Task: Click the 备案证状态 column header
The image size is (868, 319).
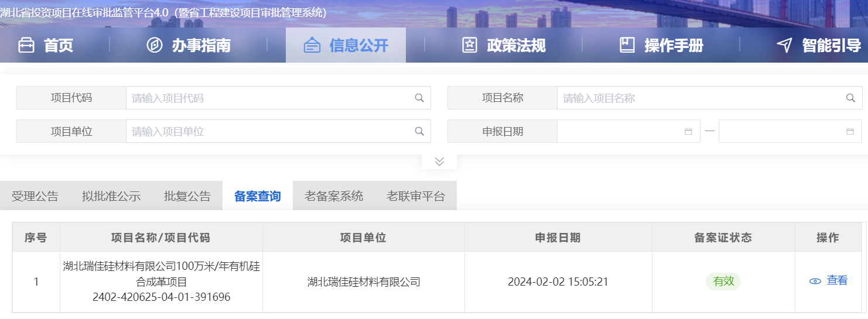Action: tap(723, 238)
